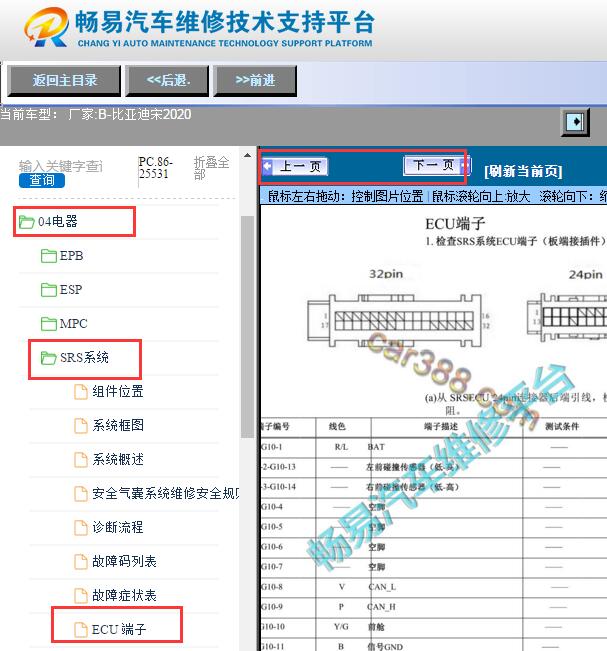Click the 畅易 platform logo icon
Screen dimensions: 607x651
[47, 27]
